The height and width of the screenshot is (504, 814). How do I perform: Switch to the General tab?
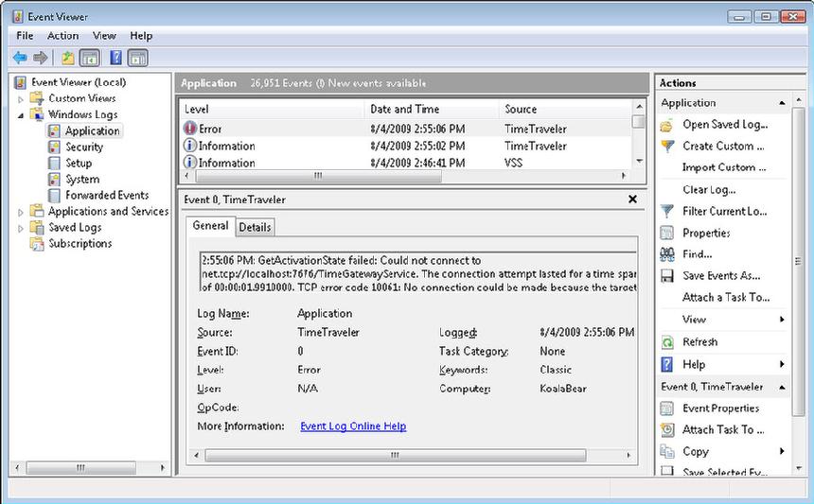pyautogui.click(x=210, y=226)
